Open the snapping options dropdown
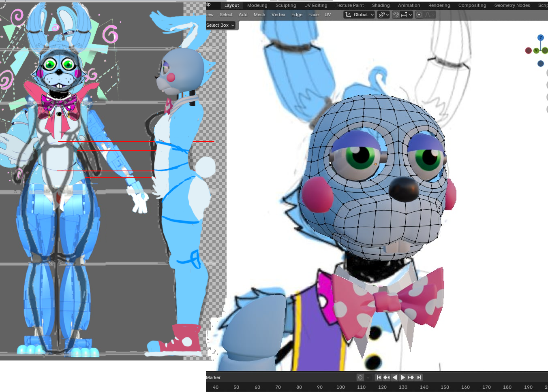 click(x=407, y=15)
